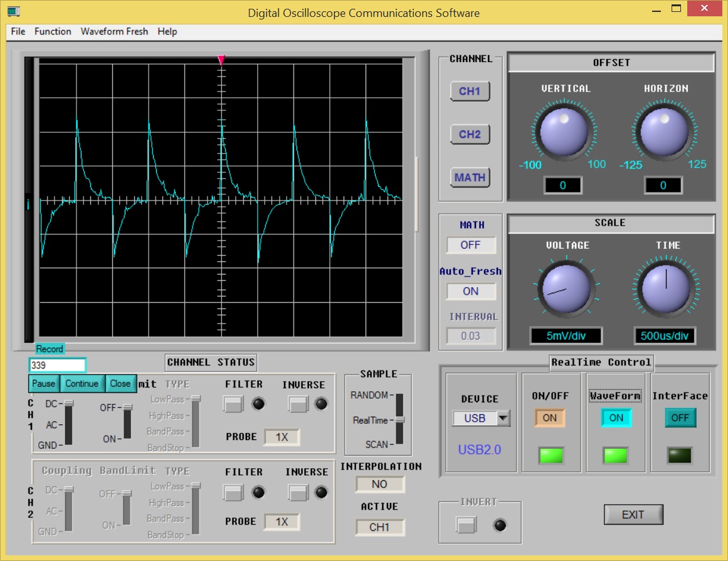The image size is (728, 561).
Task: Open the DEVICE USB dropdown arrow
Action: [x=504, y=418]
